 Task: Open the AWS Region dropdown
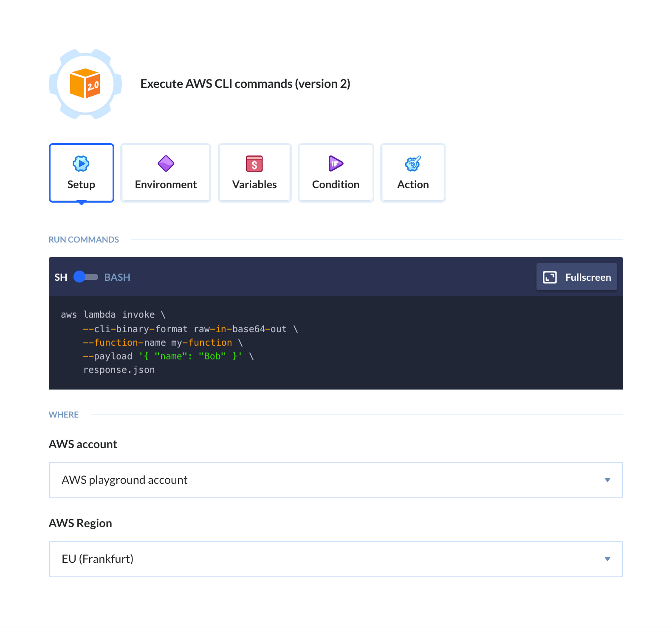pos(336,559)
